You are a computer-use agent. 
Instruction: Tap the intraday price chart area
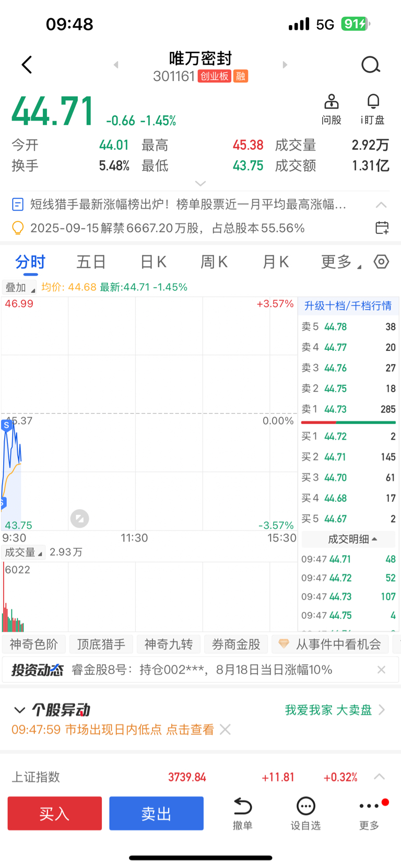[149, 414]
